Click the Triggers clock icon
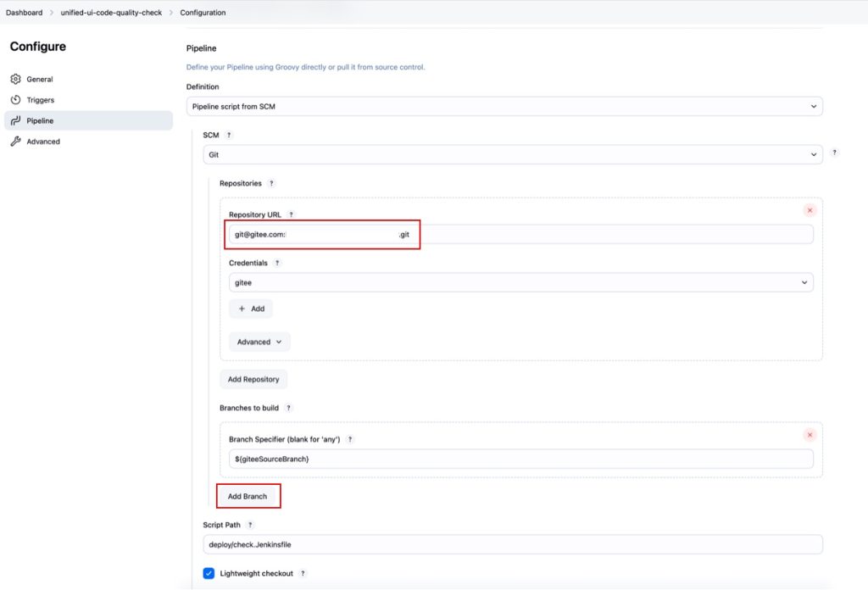Image resolution: width=868 pixels, height=590 pixels. click(15, 100)
